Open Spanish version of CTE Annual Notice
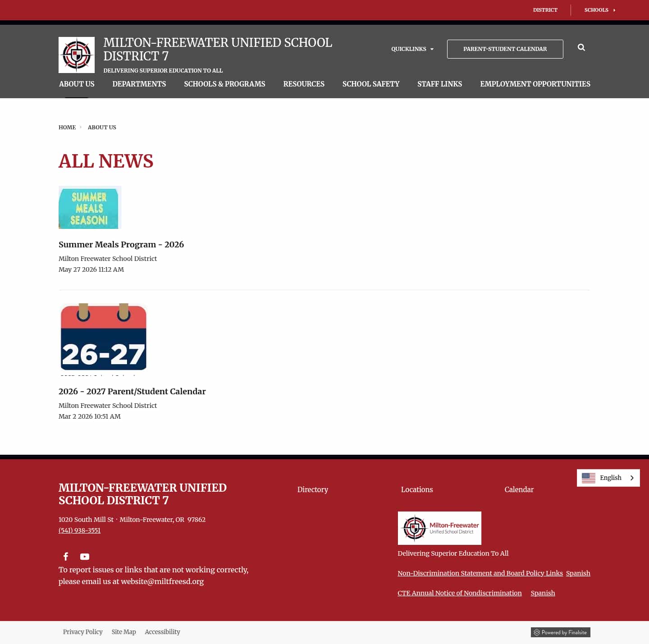Viewport: 649px width, 644px height. [543, 593]
